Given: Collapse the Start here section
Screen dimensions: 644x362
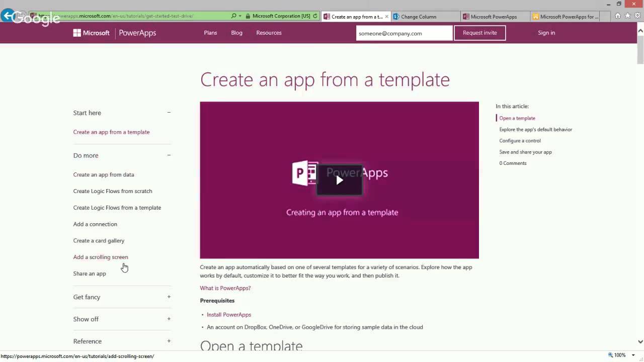Looking at the screenshot, I should (169, 113).
